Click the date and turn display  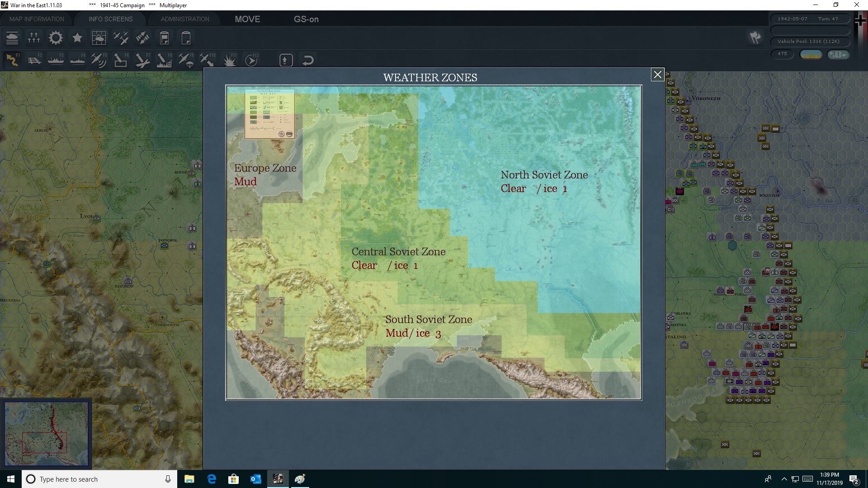coord(809,19)
